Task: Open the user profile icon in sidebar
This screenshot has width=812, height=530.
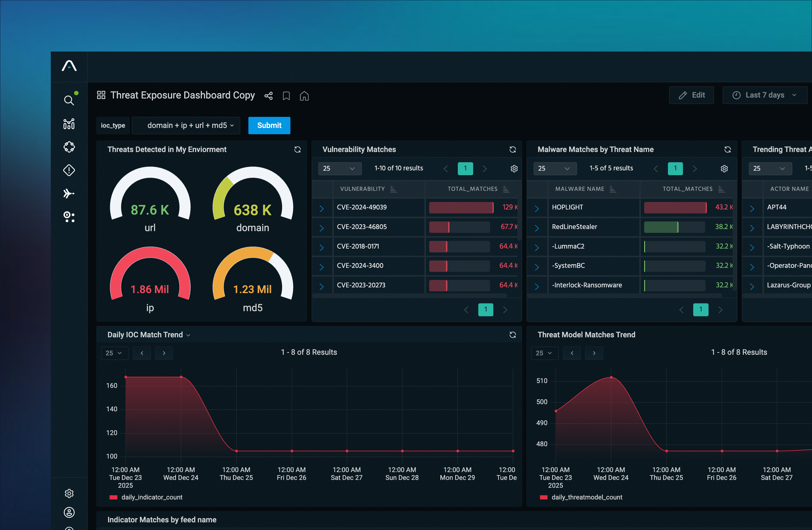Action: coord(69,512)
